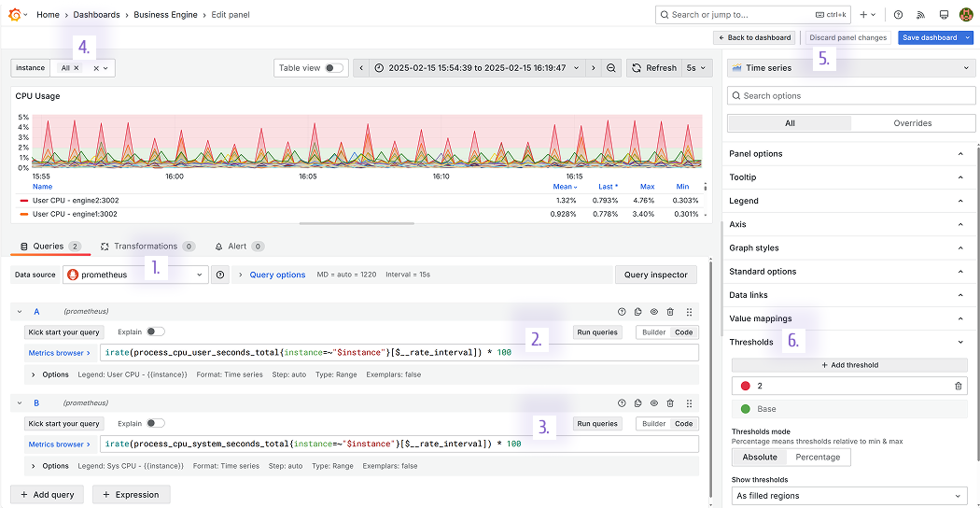
Task: Switch to Transformations tab
Action: coord(148,247)
